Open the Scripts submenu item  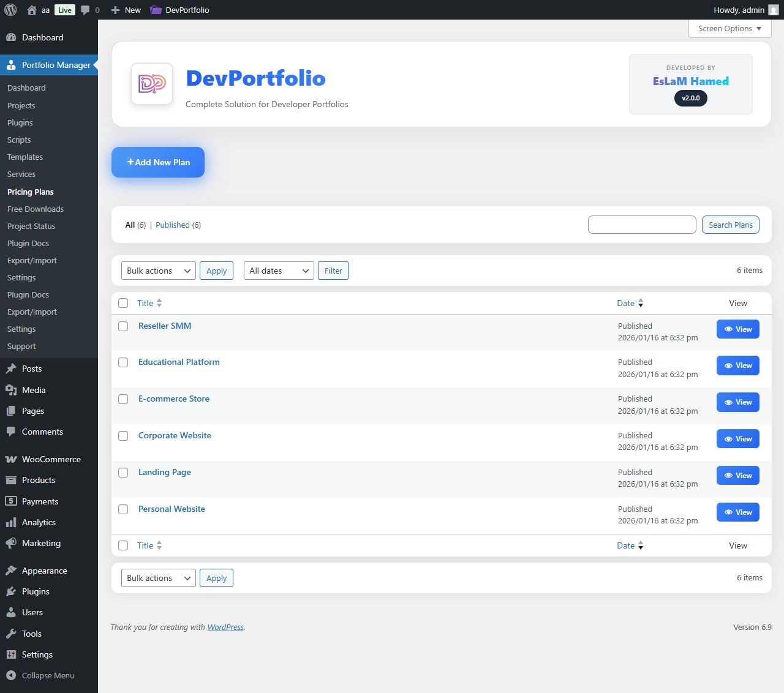19,140
